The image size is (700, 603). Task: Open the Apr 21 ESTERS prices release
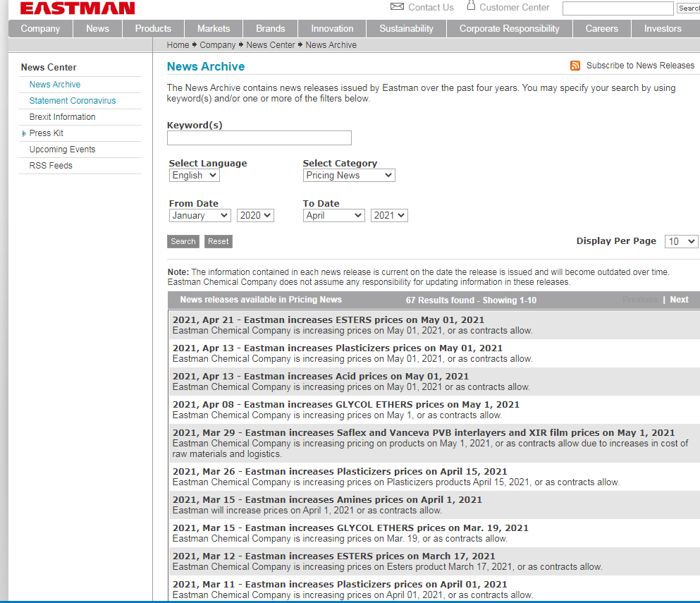coord(328,320)
